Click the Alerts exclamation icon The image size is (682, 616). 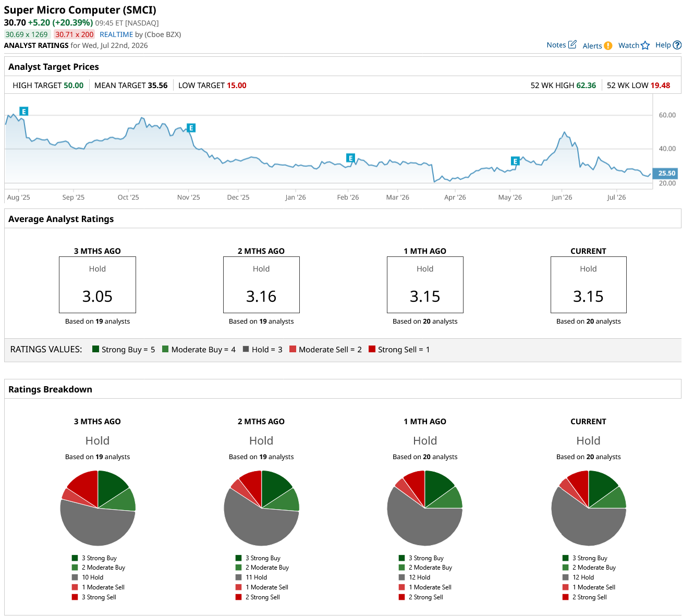tap(608, 46)
